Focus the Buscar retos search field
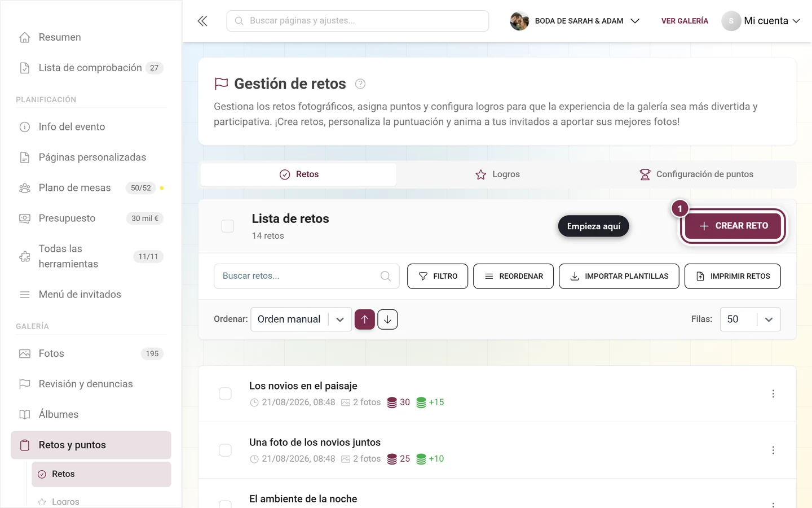Image resolution: width=812 pixels, height=508 pixels. (x=306, y=276)
